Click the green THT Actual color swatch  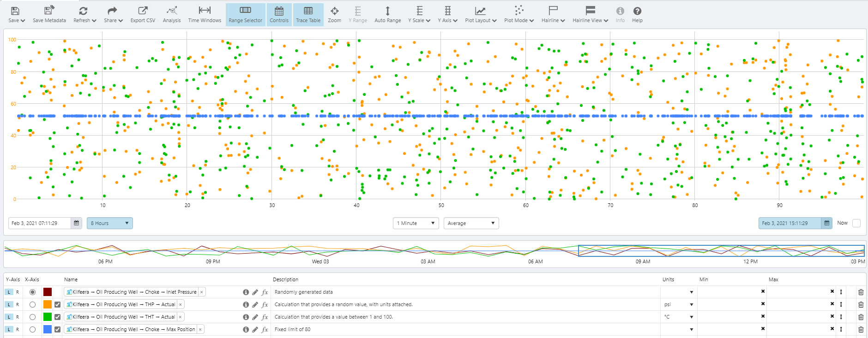(x=48, y=317)
